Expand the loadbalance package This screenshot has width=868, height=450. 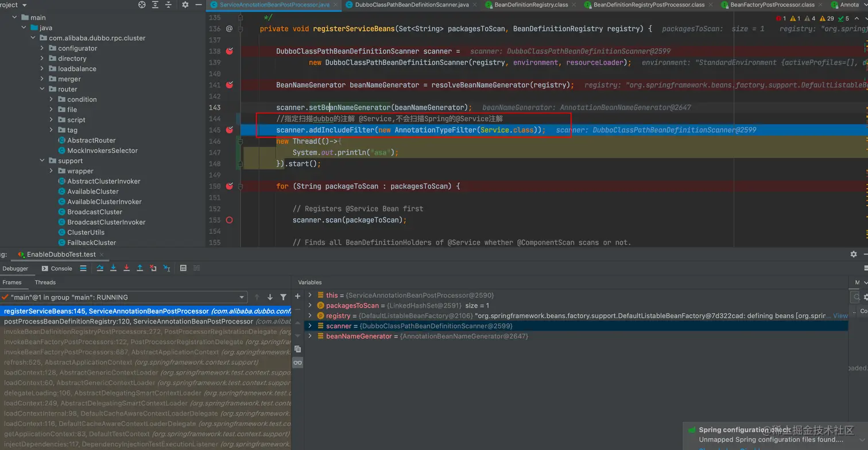point(42,69)
